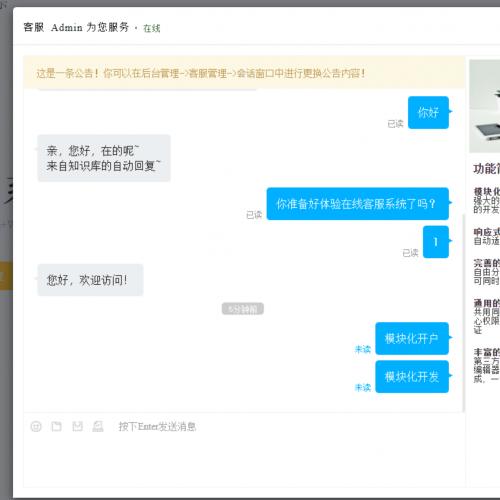Image resolution: width=500 pixels, height=500 pixels.
Task: Click the 5分钟前 timestamp label
Action: pos(243,309)
